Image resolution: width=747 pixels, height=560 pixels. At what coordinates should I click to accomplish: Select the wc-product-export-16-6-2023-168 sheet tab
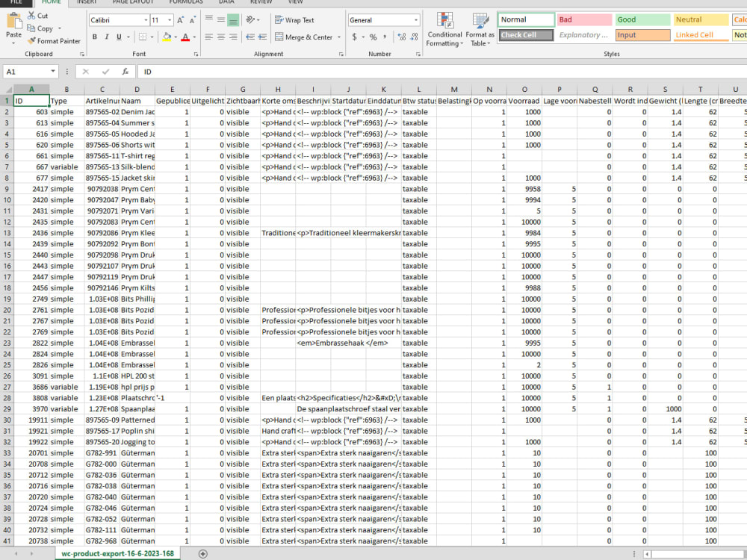coord(118,554)
